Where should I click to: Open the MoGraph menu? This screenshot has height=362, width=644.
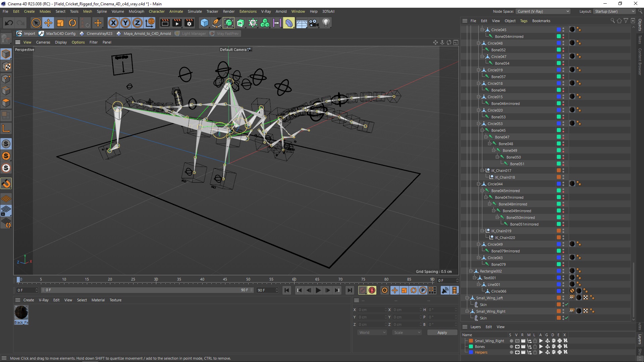pyautogui.click(x=136, y=11)
